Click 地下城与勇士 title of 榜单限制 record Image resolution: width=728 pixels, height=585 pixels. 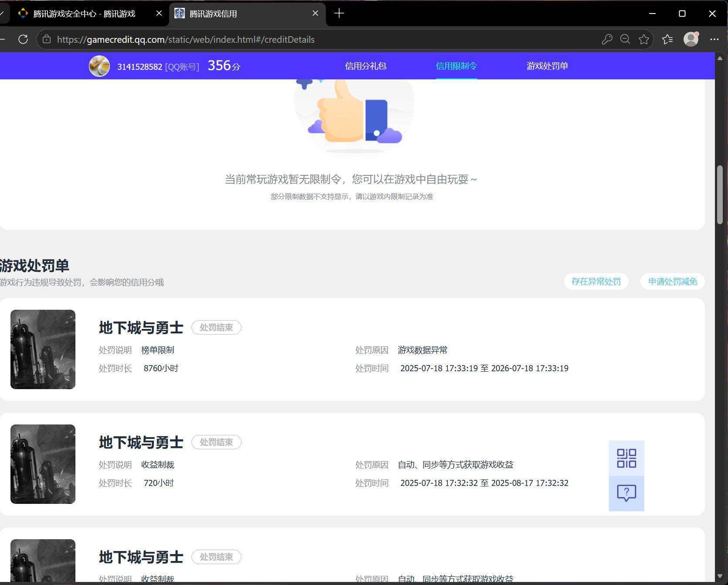click(141, 328)
